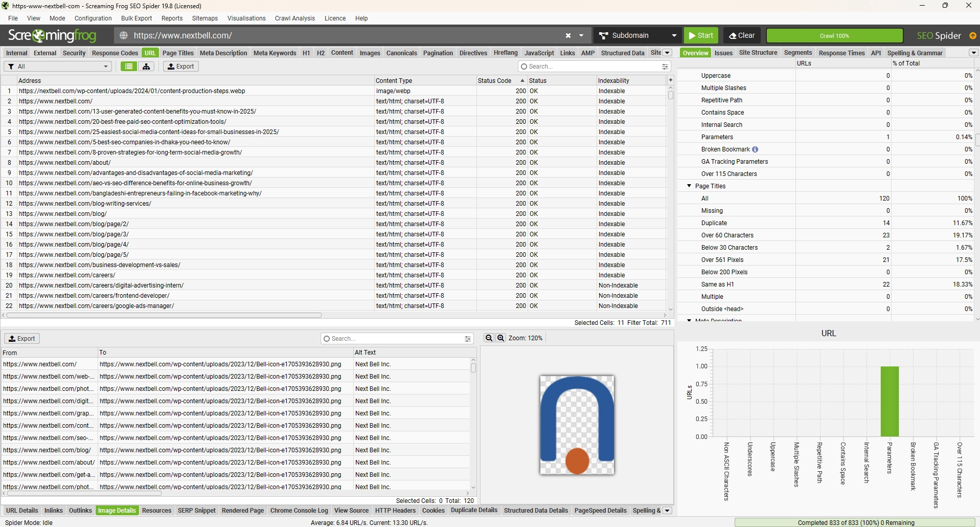Image resolution: width=980 pixels, height=527 pixels.
Task: Sort by Status Code column
Action: (494, 81)
